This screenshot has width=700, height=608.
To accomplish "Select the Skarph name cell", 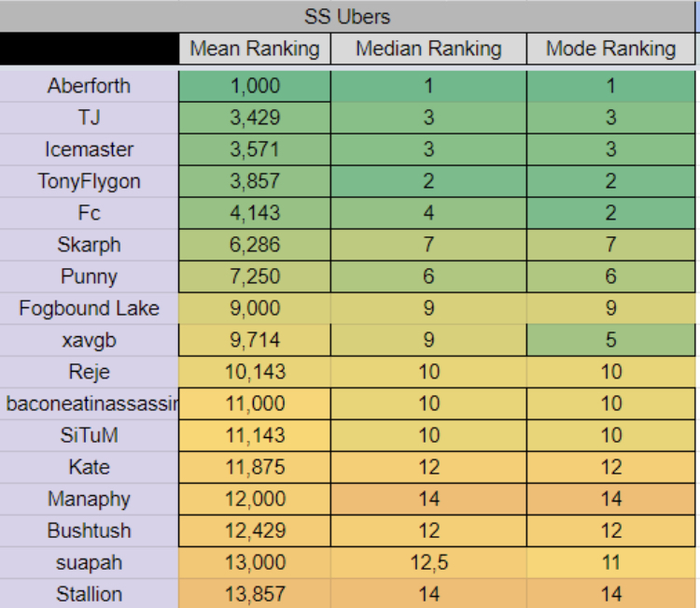I will (89, 245).
